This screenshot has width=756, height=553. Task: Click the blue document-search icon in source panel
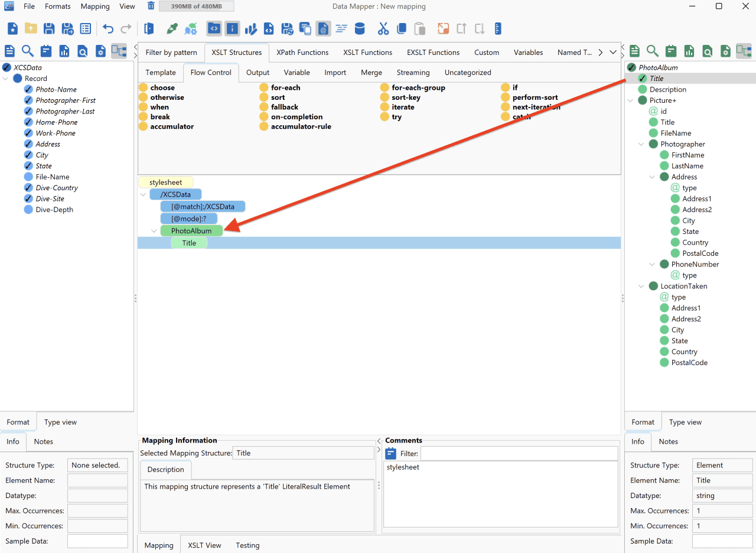pos(83,51)
